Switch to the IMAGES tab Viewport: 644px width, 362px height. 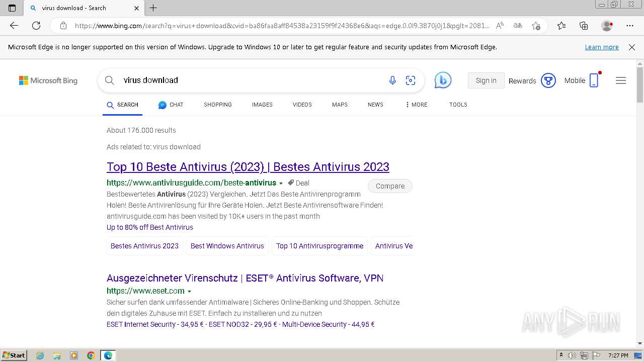coord(262,105)
